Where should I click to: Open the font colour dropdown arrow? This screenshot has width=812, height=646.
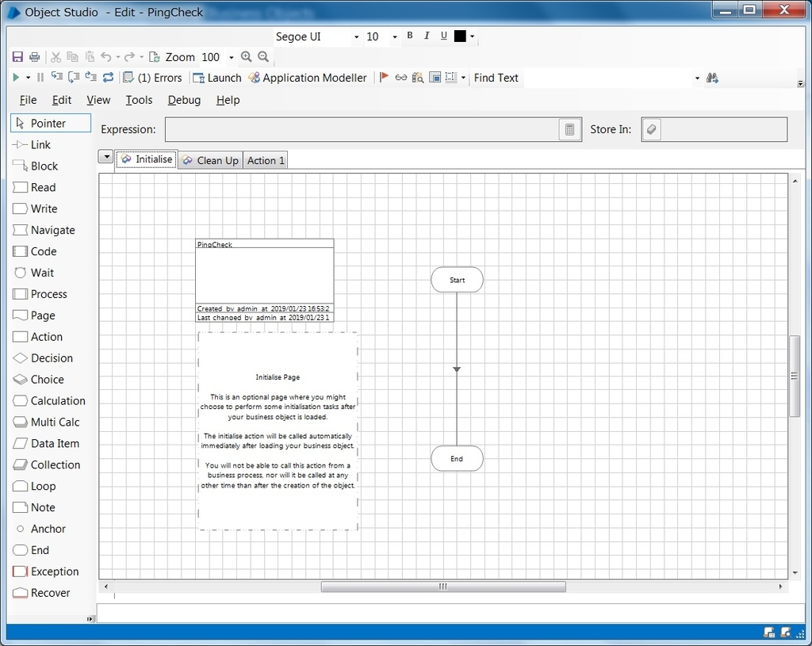[472, 36]
